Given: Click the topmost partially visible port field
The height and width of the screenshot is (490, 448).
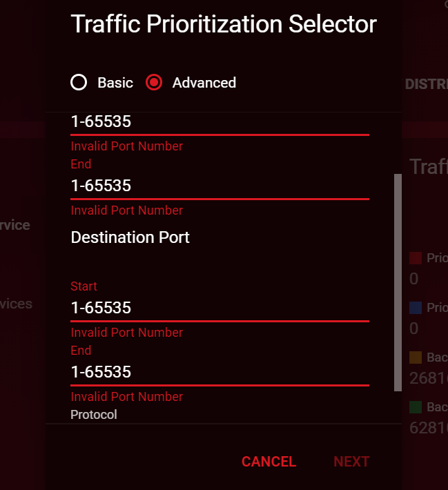Looking at the screenshot, I should [x=220, y=122].
